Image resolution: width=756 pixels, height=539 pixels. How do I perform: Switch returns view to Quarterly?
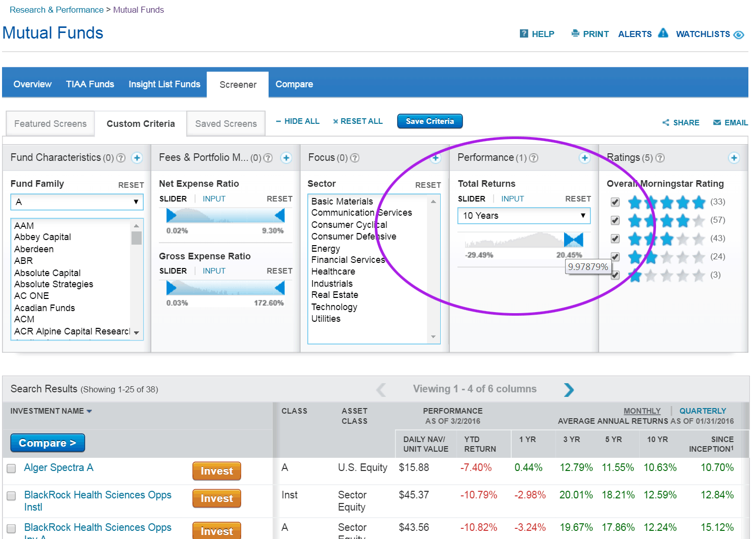pyautogui.click(x=703, y=411)
